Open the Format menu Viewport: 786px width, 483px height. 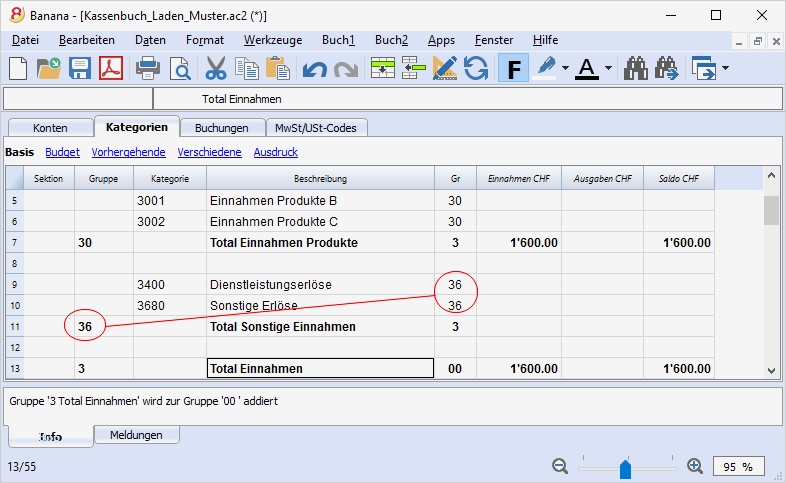tap(205, 40)
